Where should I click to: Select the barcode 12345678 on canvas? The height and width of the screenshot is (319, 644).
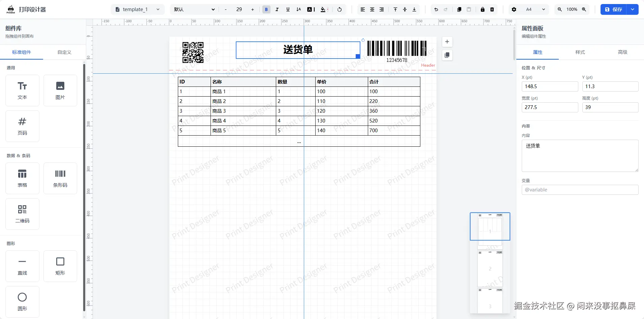397,51
